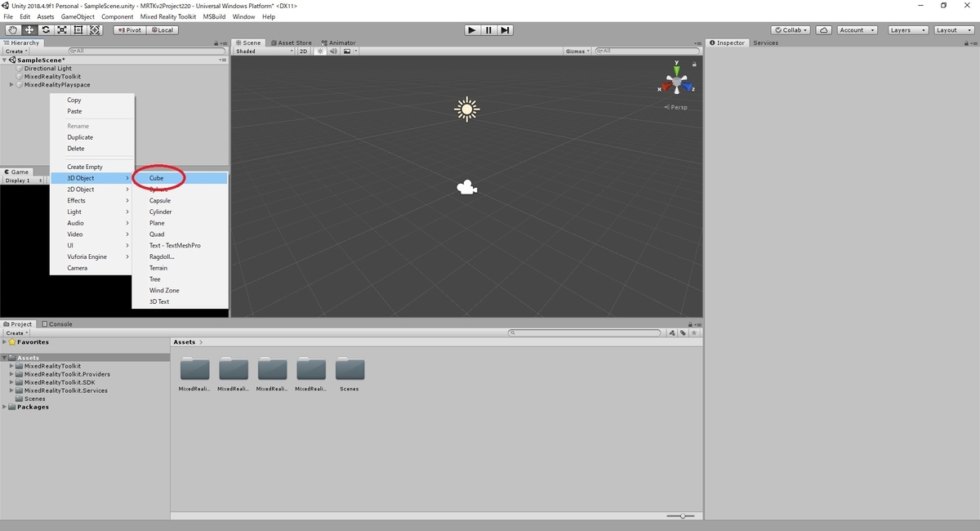The width and height of the screenshot is (980, 531).
Task: Lock the Project panel
Action: pyautogui.click(x=690, y=324)
